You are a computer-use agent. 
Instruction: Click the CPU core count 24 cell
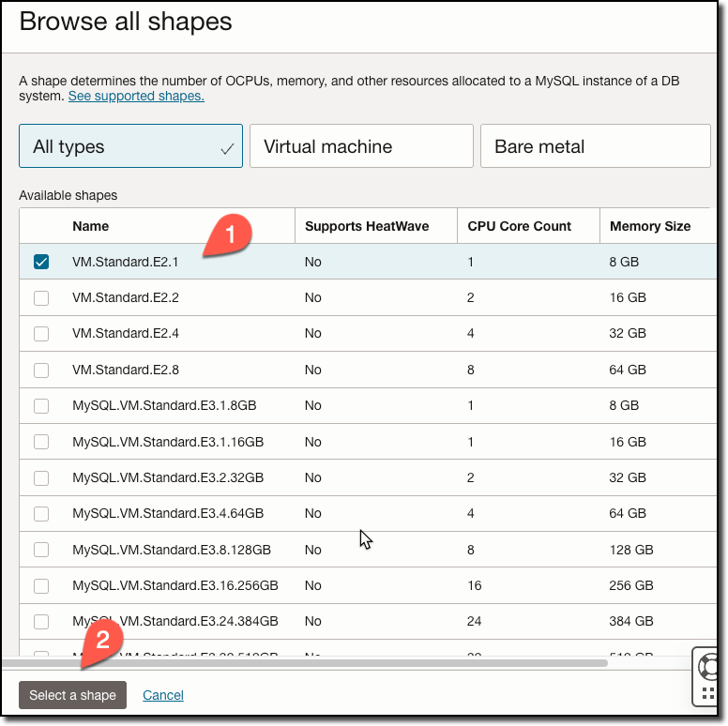(x=474, y=622)
